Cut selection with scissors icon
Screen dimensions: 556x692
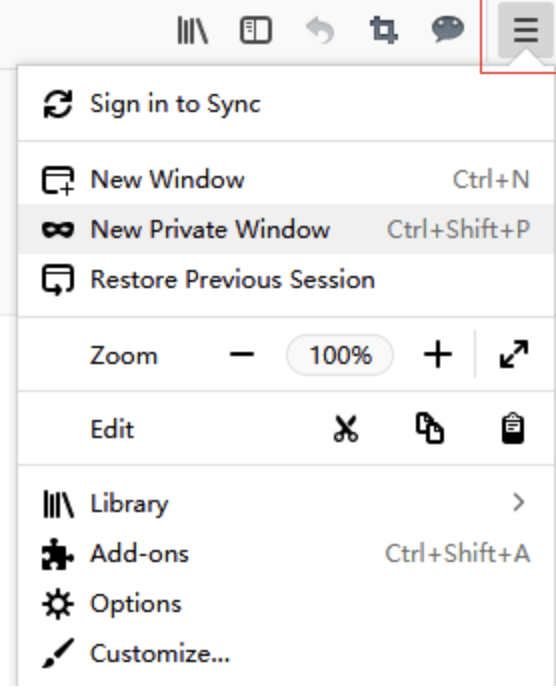[x=346, y=429]
